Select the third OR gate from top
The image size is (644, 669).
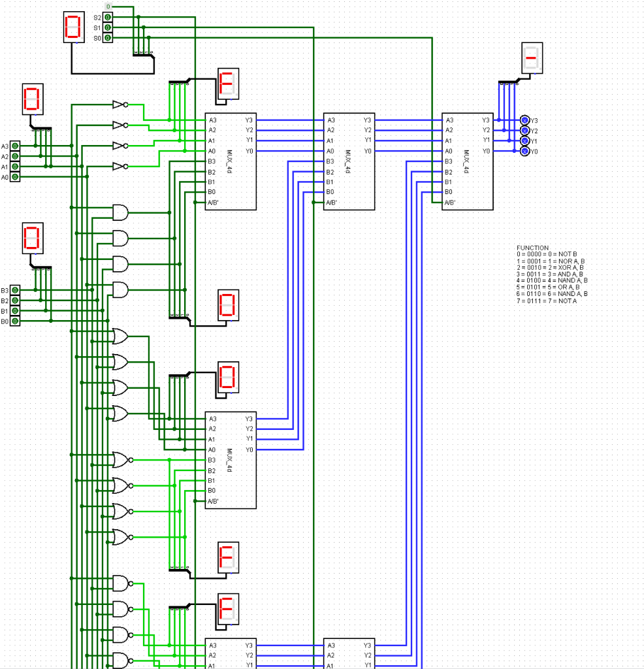click(x=120, y=388)
